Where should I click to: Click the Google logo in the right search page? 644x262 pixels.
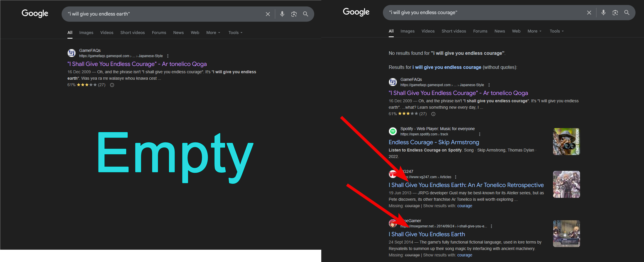(356, 12)
